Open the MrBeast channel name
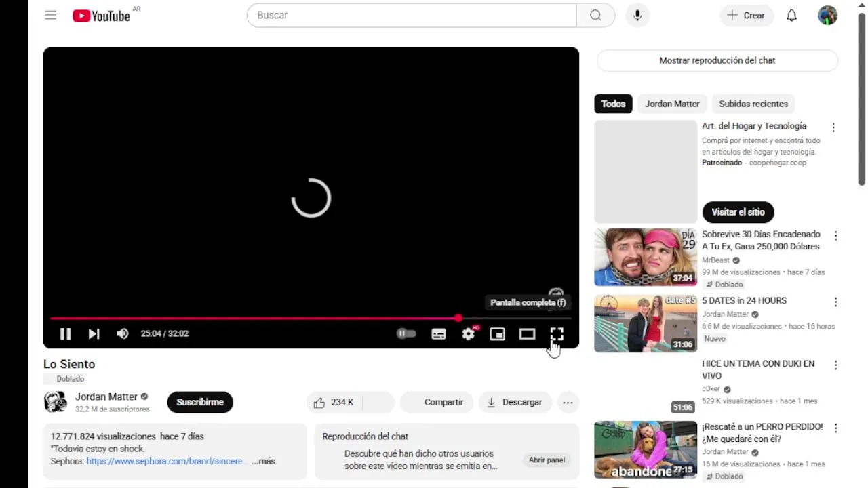This screenshot has height=488, width=868. (715, 260)
